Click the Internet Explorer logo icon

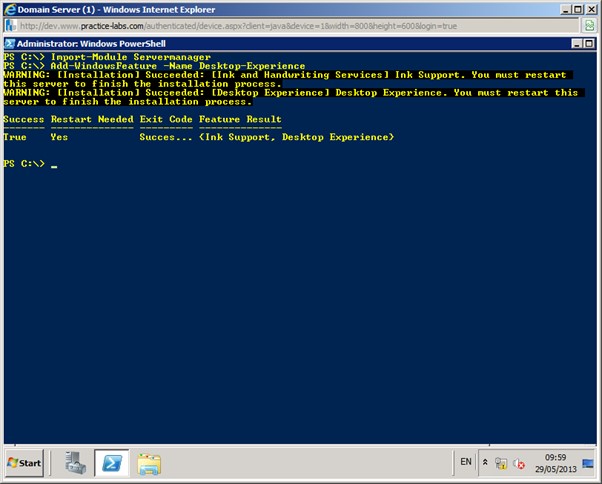coord(10,10)
